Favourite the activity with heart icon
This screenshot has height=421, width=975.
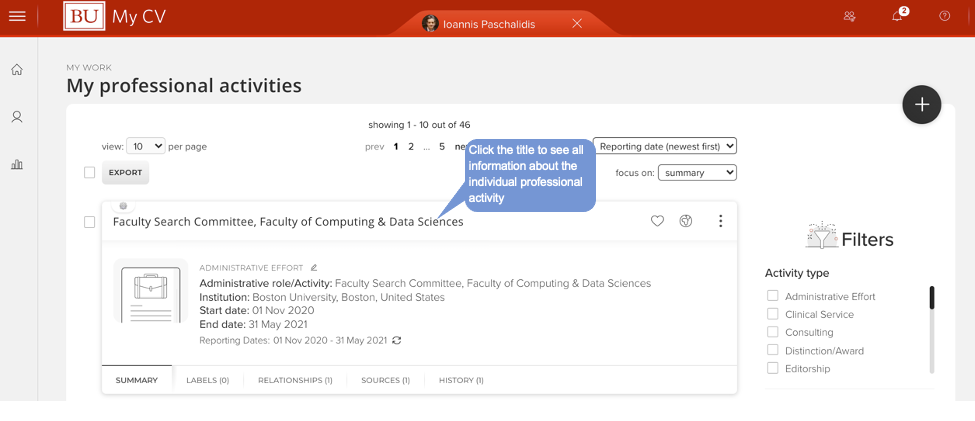pos(657,221)
